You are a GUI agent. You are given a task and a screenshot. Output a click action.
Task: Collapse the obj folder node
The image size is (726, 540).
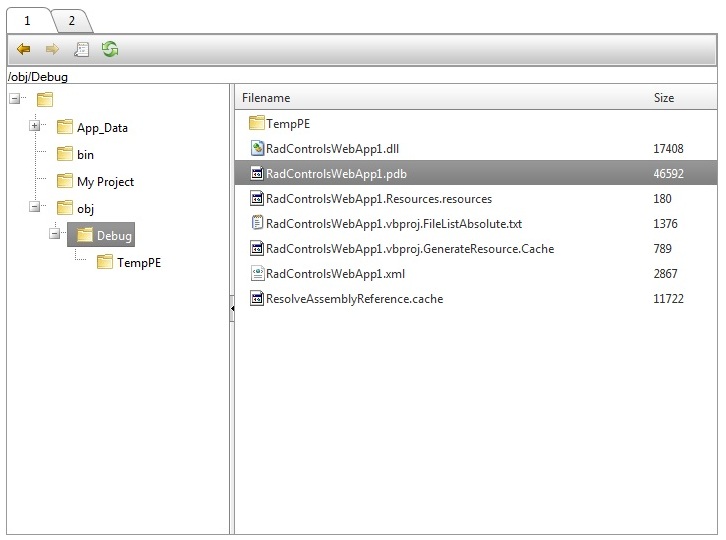(35, 208)
